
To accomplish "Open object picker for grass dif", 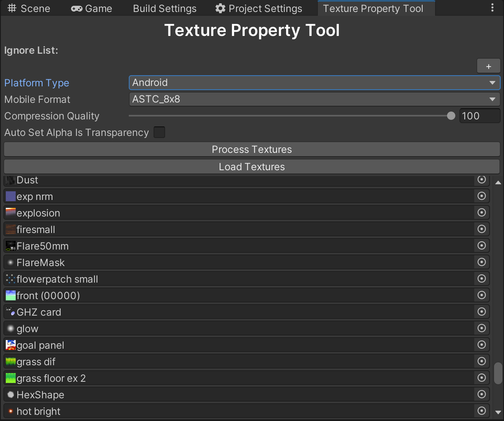I will 481,361.
